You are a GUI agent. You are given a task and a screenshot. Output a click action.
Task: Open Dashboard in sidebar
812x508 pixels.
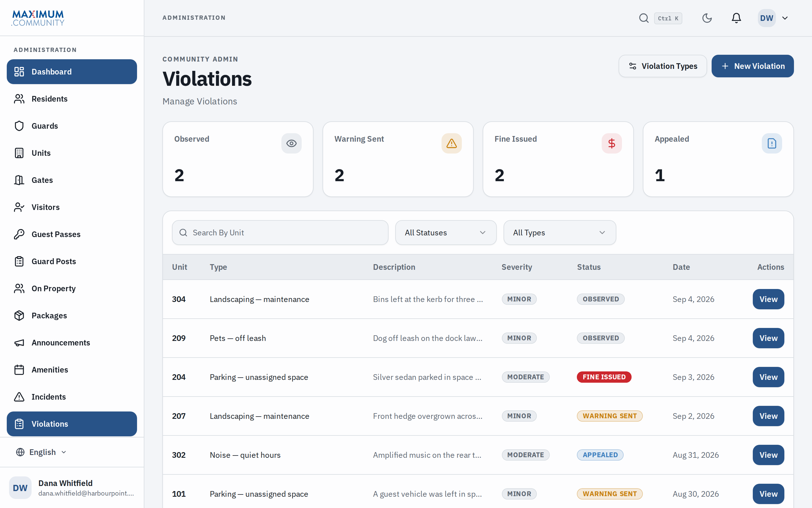(x=72, y=72)
